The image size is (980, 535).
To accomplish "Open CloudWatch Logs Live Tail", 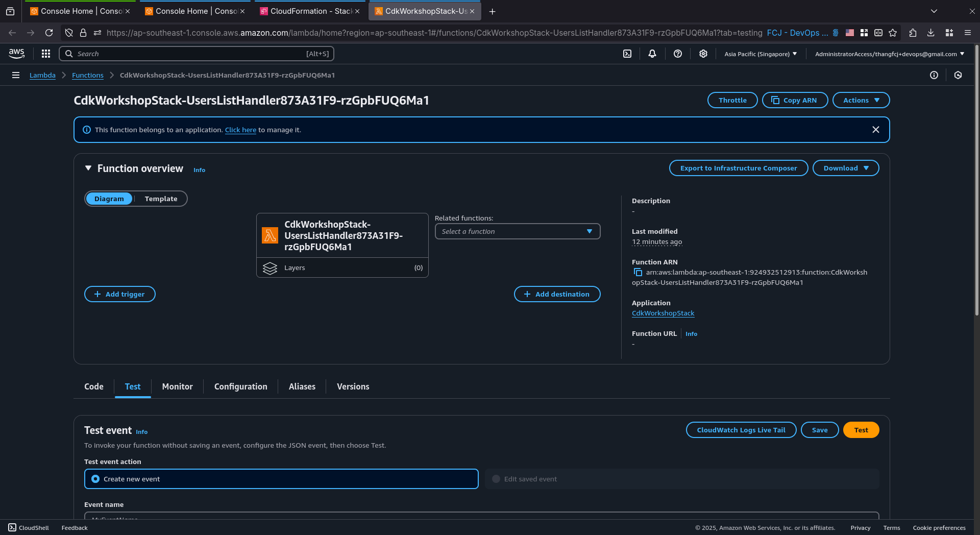I will tap(741, 430).
